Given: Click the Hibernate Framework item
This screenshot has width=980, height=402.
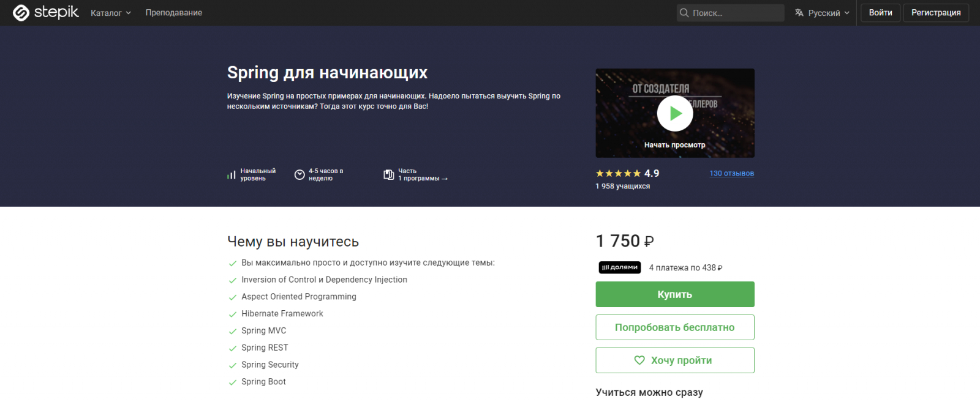Looking at the screenshot, I should [x=282, y=314].
